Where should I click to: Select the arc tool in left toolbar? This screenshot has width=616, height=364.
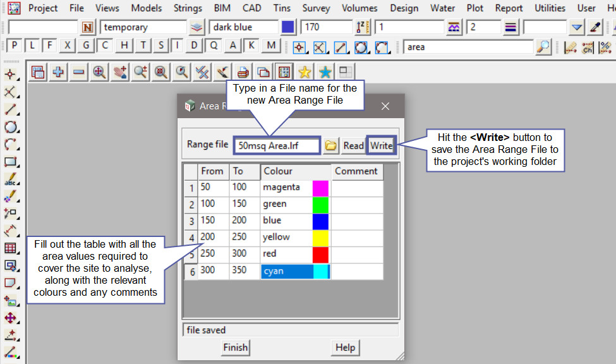[11, 145]
